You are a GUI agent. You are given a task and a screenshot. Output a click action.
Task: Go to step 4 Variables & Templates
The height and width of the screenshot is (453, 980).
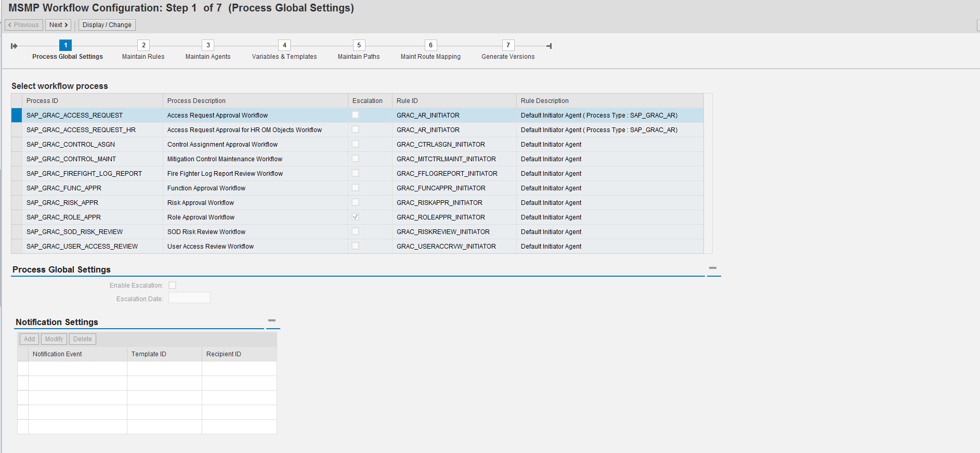tap(284, 45)
